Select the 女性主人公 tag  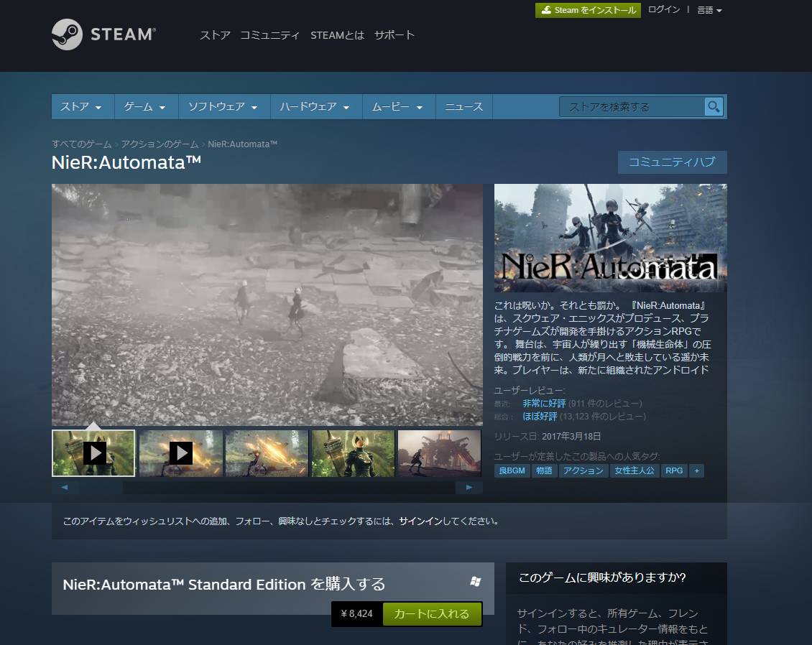[x=635, y=470]
